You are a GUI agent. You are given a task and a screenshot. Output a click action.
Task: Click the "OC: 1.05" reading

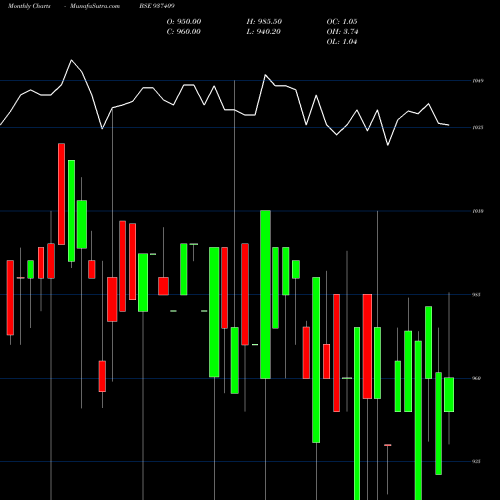click(x=342, y=22)
